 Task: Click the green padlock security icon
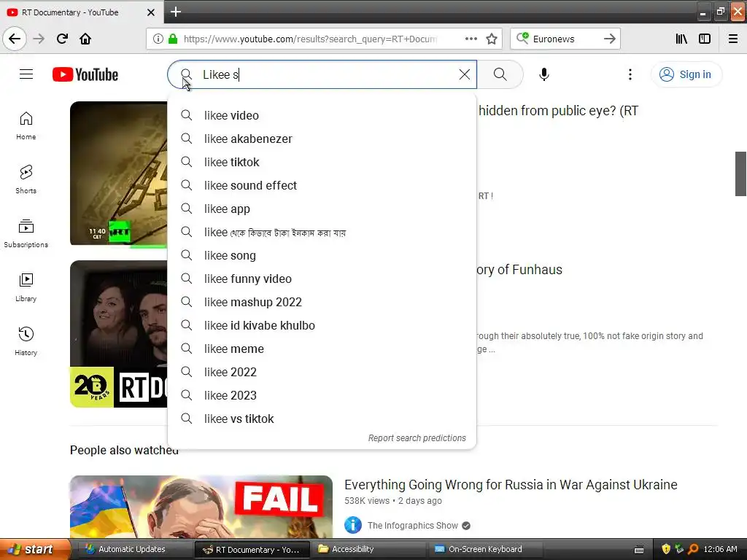pos(172,39)
